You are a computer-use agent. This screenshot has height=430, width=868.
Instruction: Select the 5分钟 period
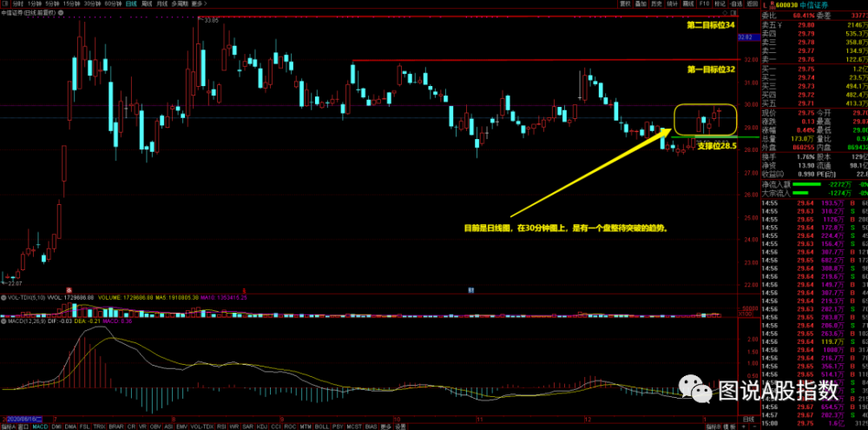point(53,3)
